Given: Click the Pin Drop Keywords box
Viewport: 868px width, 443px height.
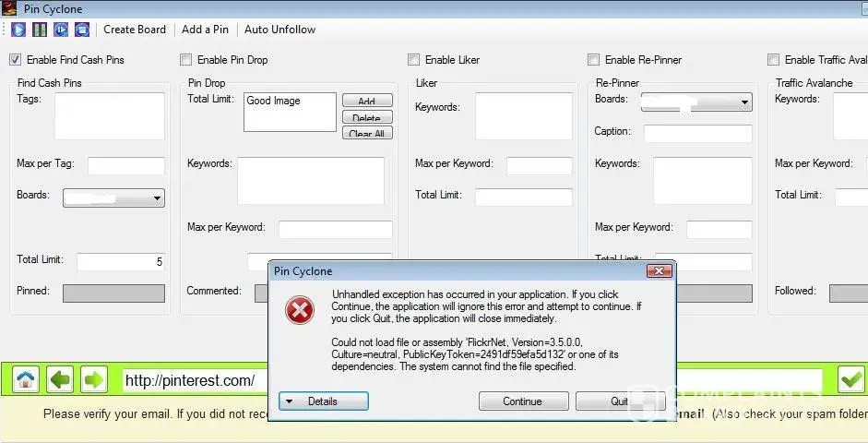Looking at the screenshot, I should 311,181.
